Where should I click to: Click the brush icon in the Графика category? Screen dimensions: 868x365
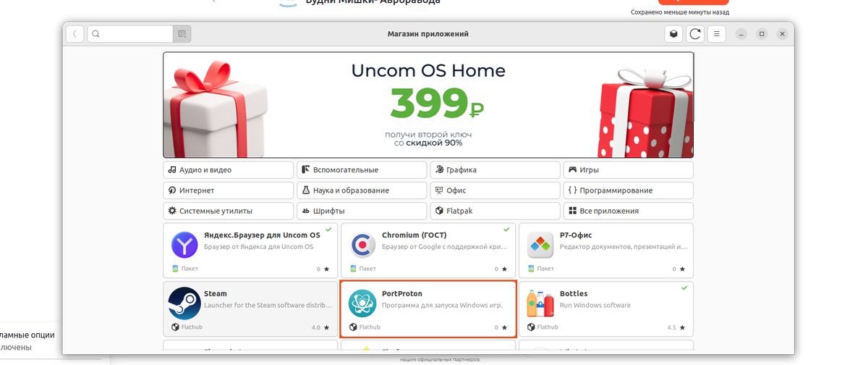(439, 170)
